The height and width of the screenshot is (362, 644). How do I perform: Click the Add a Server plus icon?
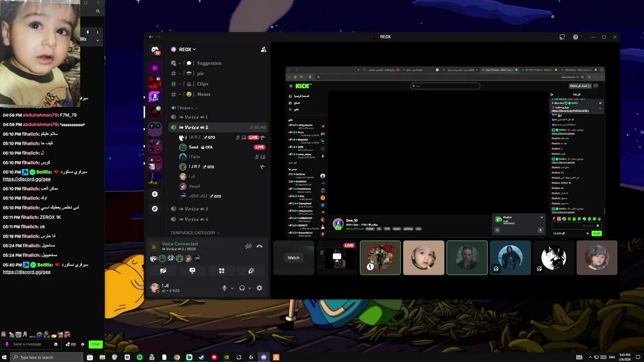coord(155,194)
